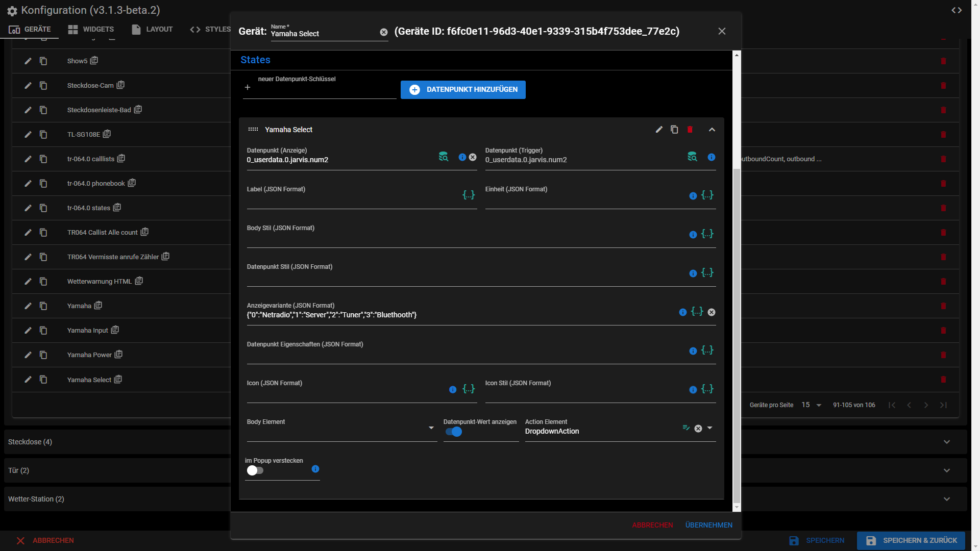This screenshot has width=980, height=551.
Task: Switch to the STYLES tab
Action: 210,29
